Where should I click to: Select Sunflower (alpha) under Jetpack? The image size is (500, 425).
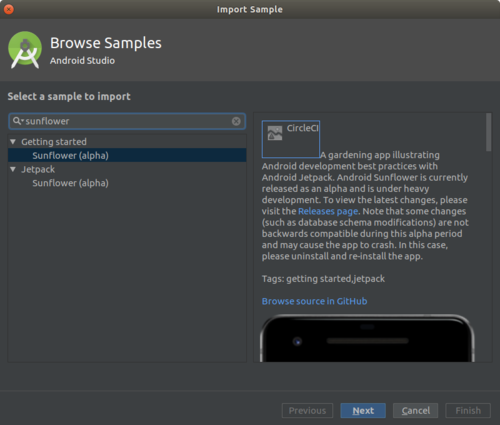(x=127, y=183)
